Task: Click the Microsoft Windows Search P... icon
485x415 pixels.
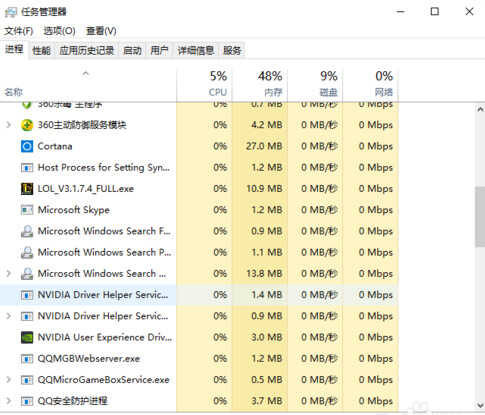Action: [x=27, y=252]
